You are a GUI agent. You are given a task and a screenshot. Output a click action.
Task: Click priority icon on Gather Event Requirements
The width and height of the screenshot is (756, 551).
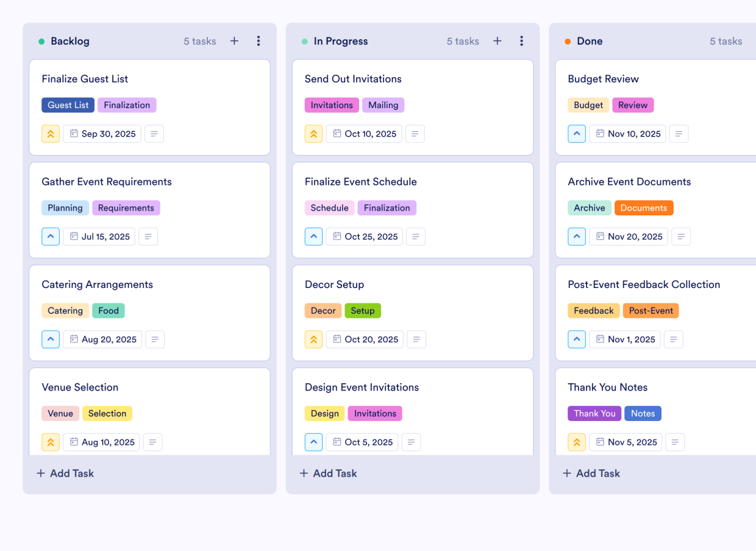point(51,237)
